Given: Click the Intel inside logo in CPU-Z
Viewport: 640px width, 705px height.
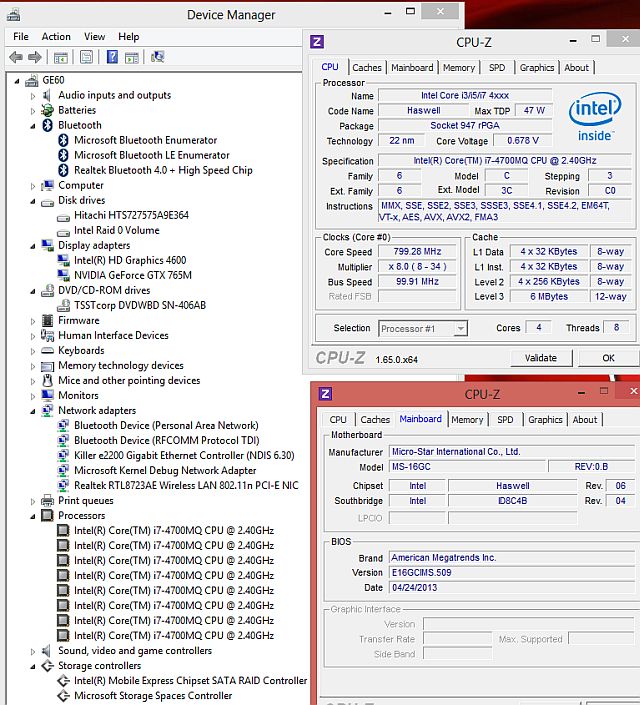Looking at the screenshot, I should 595,116.
